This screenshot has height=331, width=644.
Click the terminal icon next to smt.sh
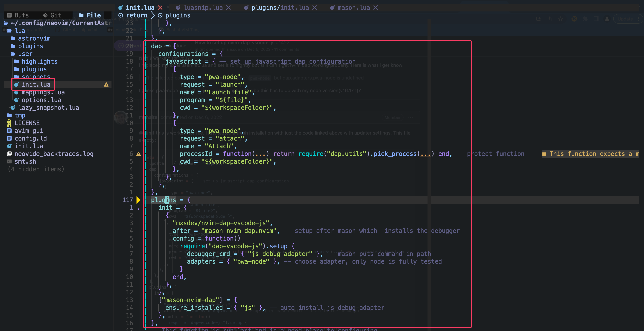(9, 162)
